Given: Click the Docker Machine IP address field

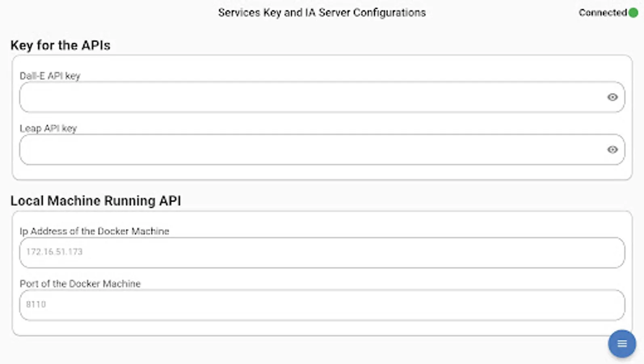Looking at the screenshot, I should pyautogui.click(x=322, y=252).
